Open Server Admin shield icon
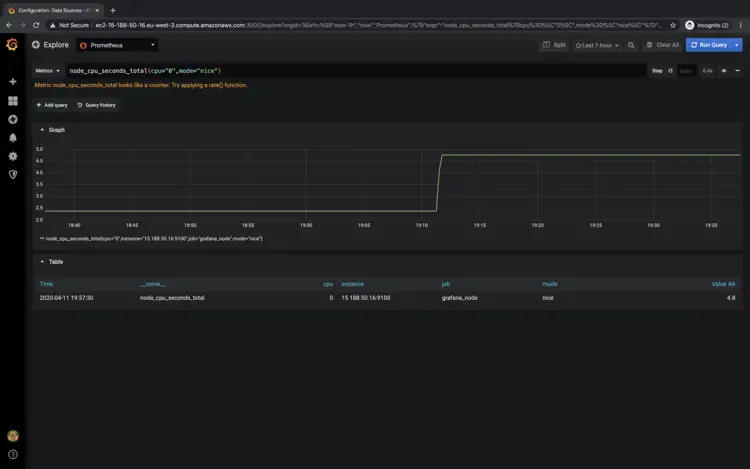This screenshot has height=469, width=750. click(x=13, y=175)
